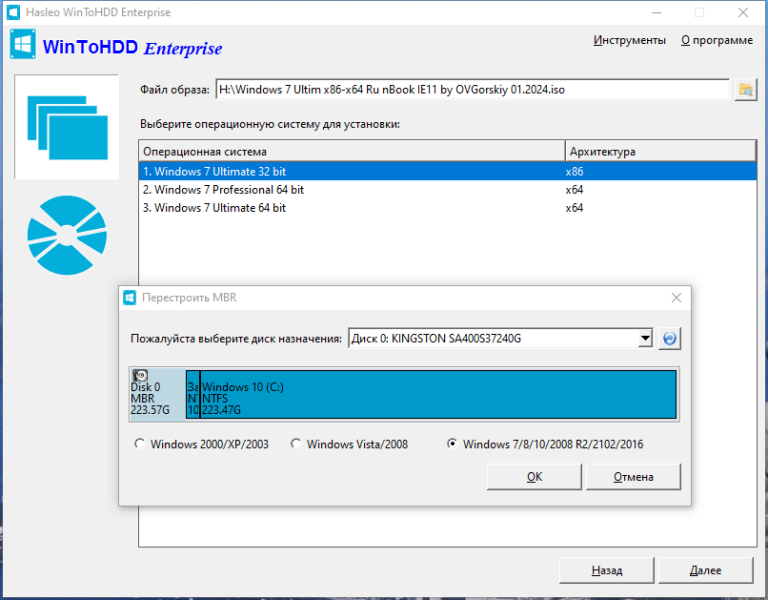Screen dimensions: 768x600
Task: Minimize the WinToHDD main window
Action: pos(656,13)
